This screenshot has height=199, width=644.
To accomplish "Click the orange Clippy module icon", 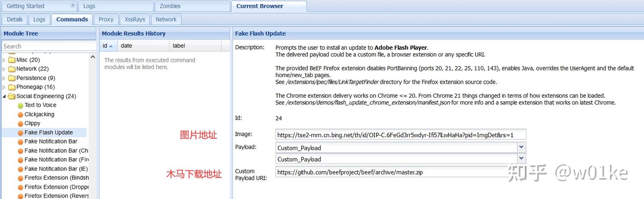I will [x=20, y=124].
